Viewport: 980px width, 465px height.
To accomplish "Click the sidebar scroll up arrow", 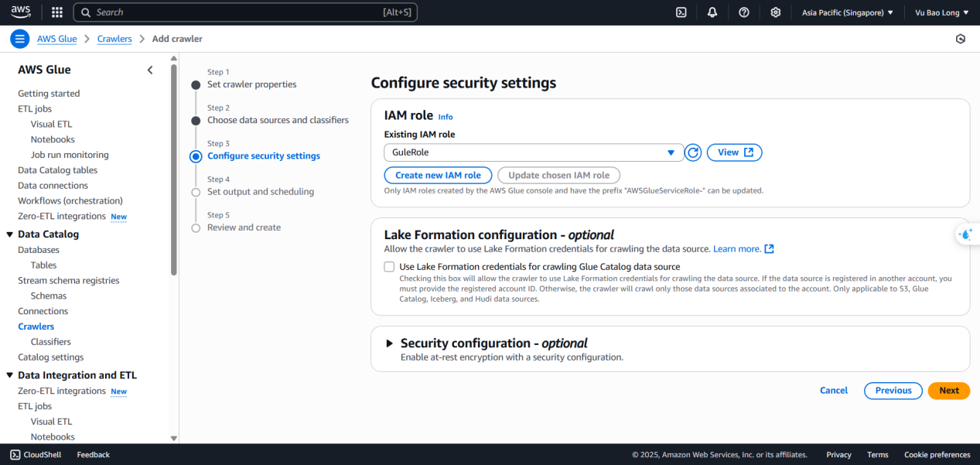I will (174, 59).
